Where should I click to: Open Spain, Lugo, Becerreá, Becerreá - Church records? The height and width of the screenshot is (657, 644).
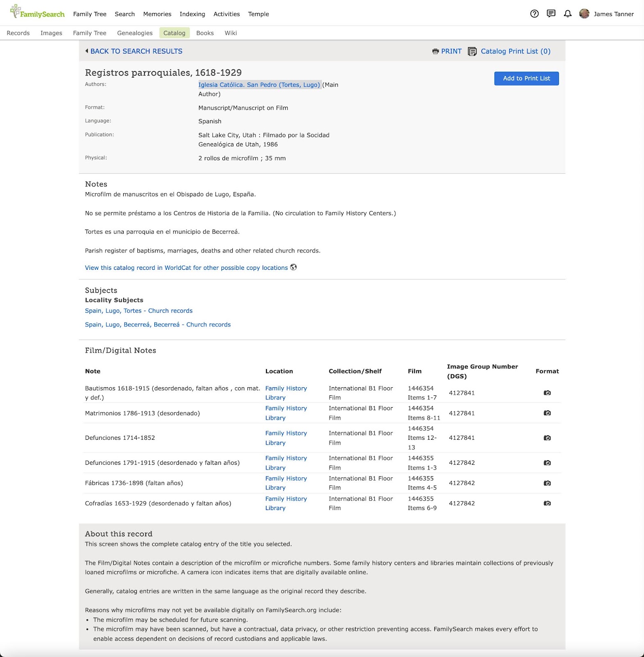[158, 324]
